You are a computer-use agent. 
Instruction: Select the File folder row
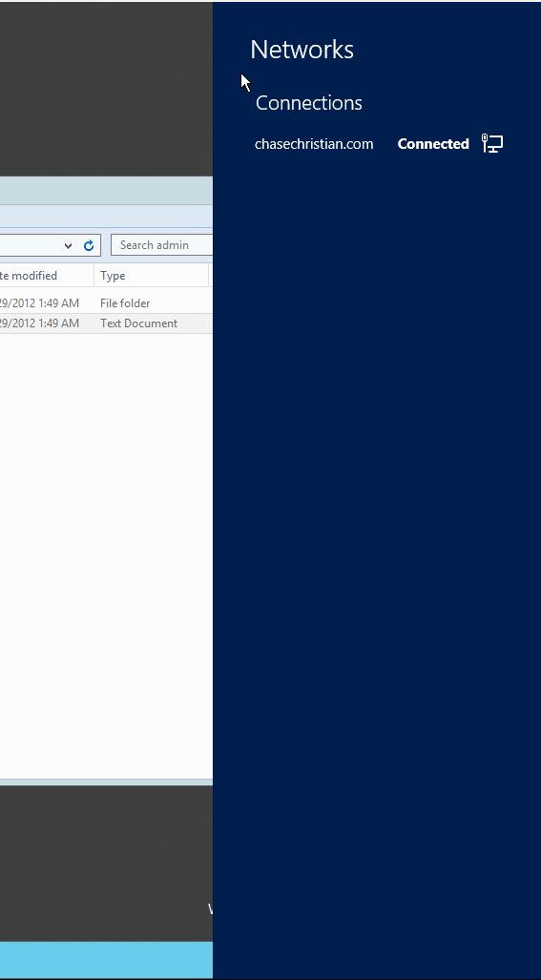click(x=106, y=303)
